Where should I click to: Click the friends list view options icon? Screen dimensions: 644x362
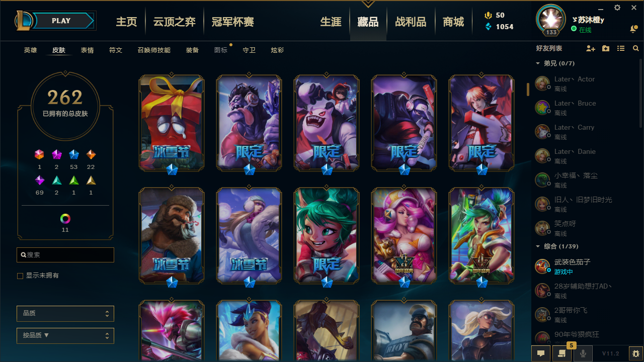621,48
